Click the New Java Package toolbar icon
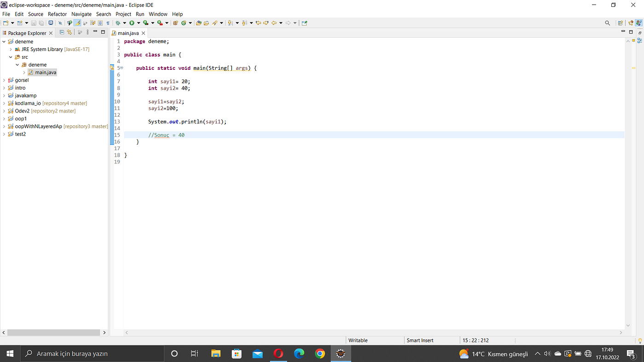644x362 pixels. coord(175,23)
